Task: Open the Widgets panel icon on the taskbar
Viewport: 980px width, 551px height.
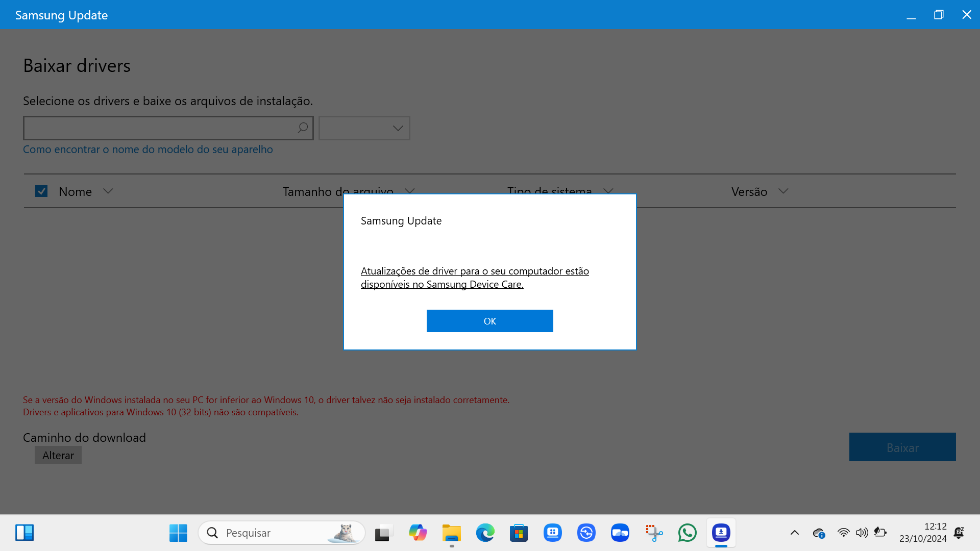Action: pyautogui.click(x=24, y=533)
